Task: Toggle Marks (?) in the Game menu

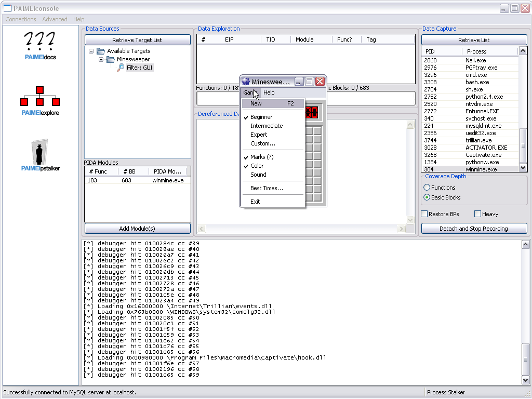Action: click(x=273, y=157)
